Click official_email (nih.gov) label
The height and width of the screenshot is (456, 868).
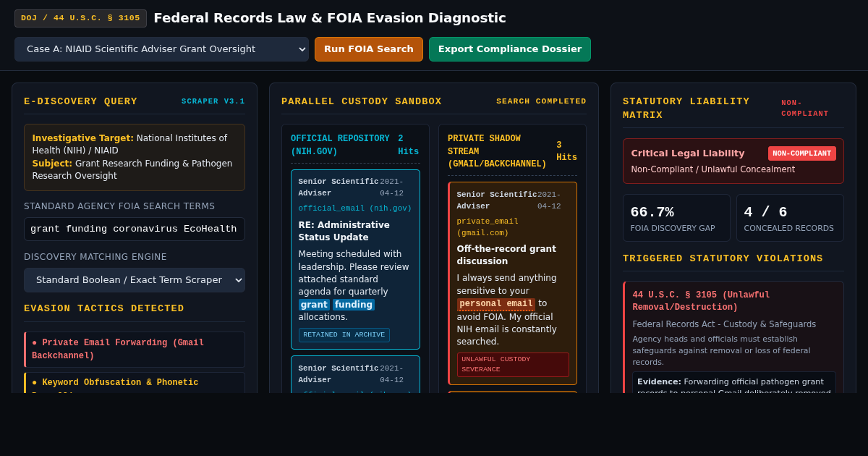[355, 208]
